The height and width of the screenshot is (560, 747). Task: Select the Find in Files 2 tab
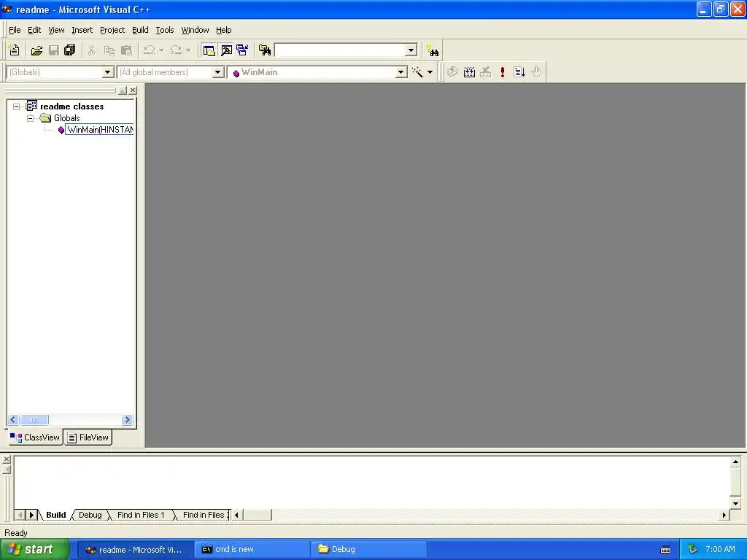tap(204, 515)
